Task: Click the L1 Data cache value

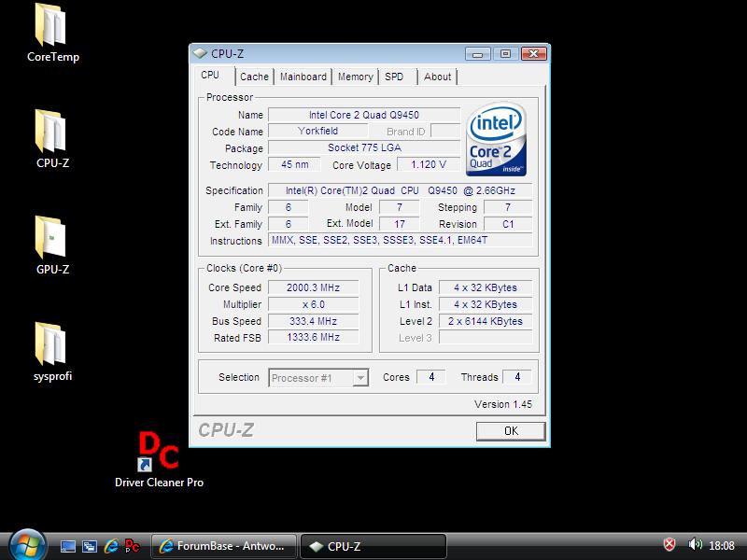Action: (x=486, y=287)
